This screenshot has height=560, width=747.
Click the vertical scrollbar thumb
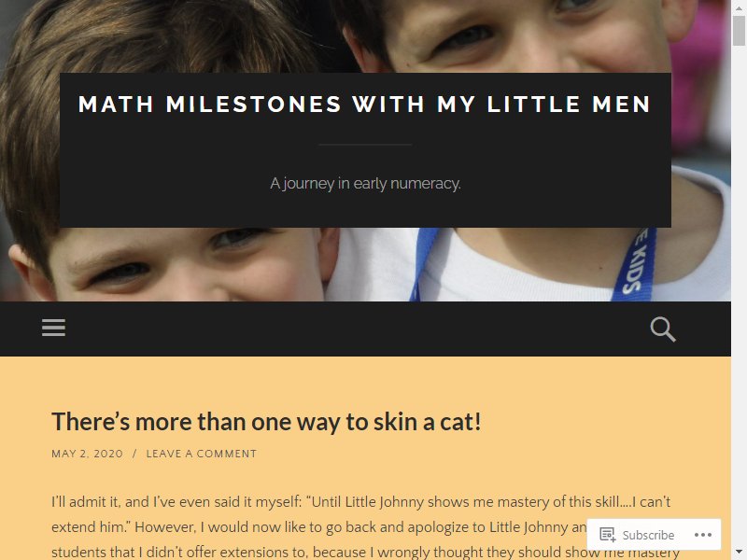point(739,30)
